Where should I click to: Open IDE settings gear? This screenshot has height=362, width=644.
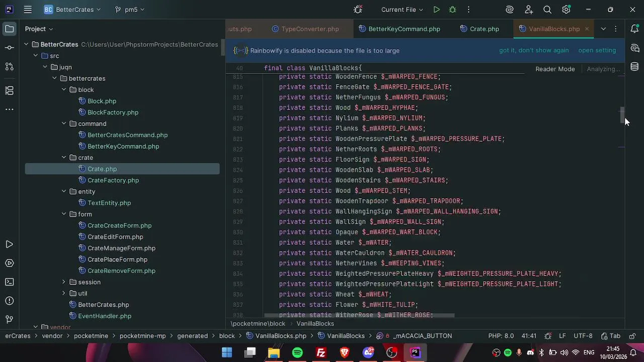point(566,10)
